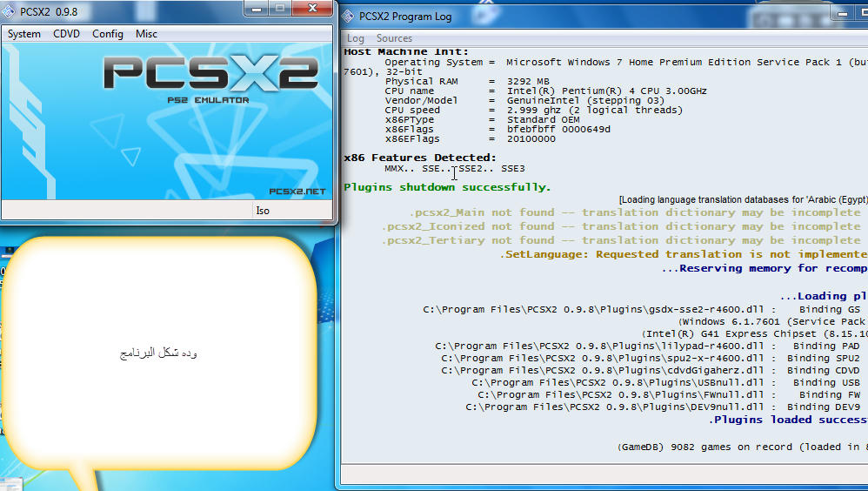The width and height of the screenshot is (868, 491).
Task: Click the cdvdGigaherz.dll Binding CDVD line
Action: coord(651,371)
